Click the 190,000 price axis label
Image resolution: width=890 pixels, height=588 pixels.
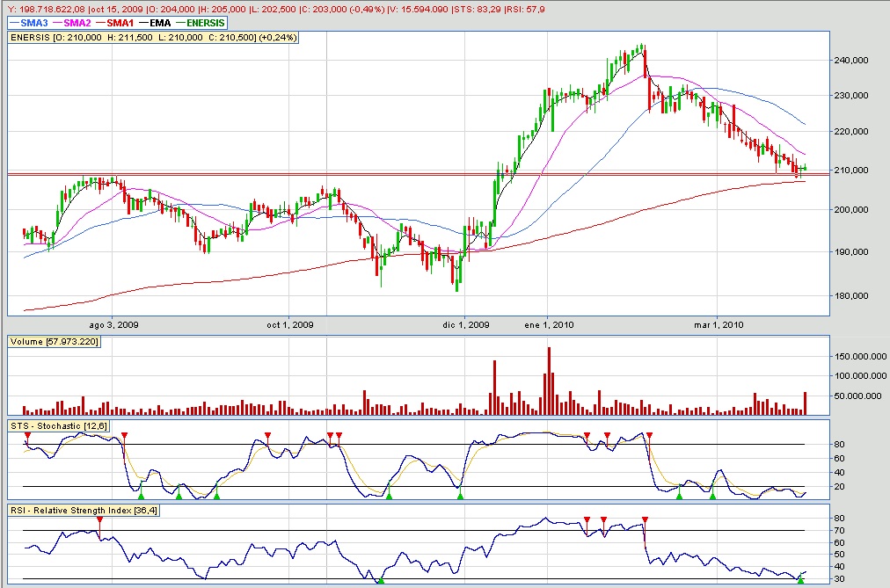pyautogui.click(x=850, y=251)
